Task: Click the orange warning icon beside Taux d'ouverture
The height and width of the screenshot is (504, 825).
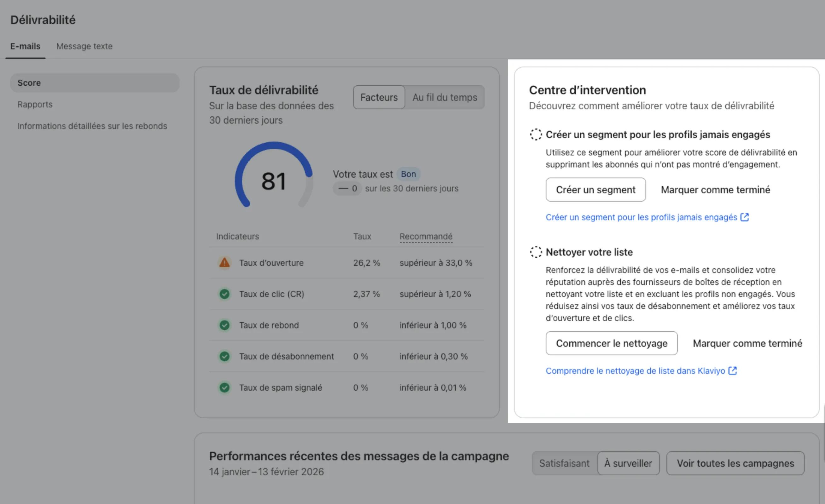Action: (224, 263)
